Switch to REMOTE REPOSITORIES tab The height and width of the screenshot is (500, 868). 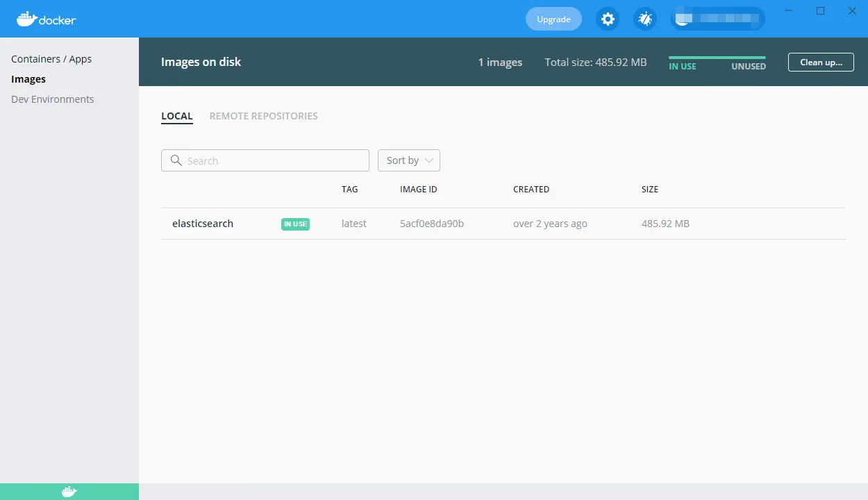pos(264,116)
